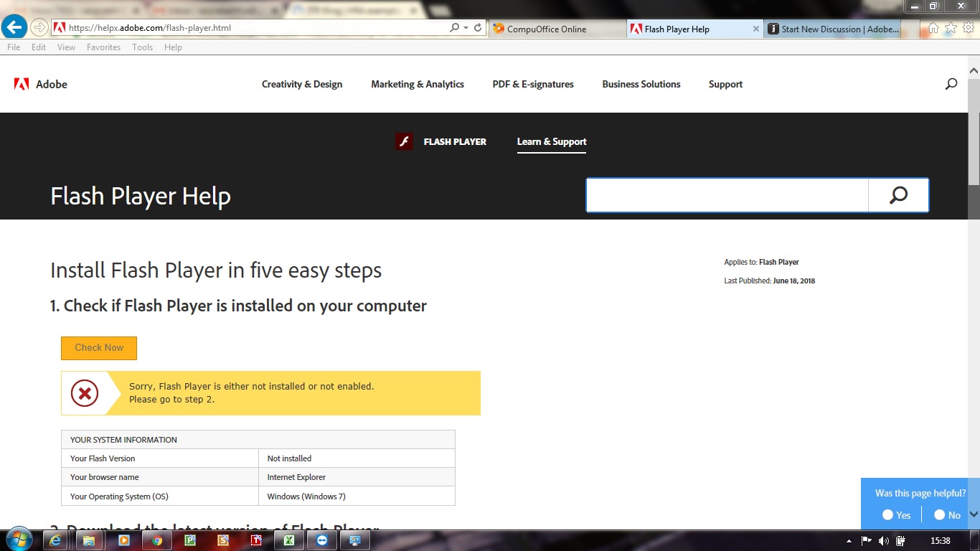The height and width of the screenshot is (551, 980).
Task: Open PDF & E-signatures navigation menu
Action: click(x=533, y=84)
